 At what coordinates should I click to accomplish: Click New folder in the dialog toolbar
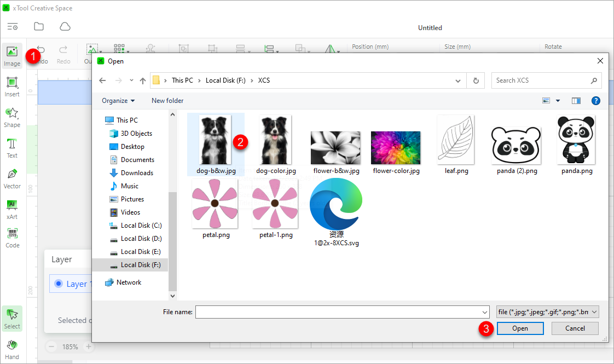coord(167,100)
